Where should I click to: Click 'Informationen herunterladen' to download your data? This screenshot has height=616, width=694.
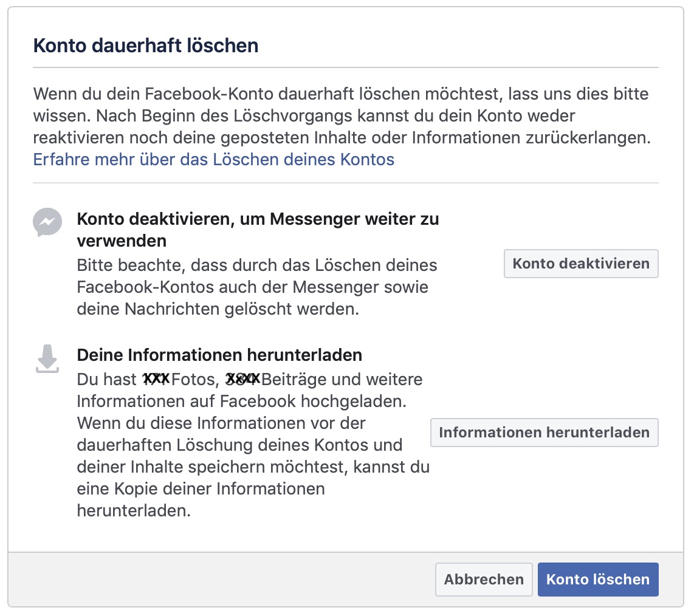pos(544,433)
